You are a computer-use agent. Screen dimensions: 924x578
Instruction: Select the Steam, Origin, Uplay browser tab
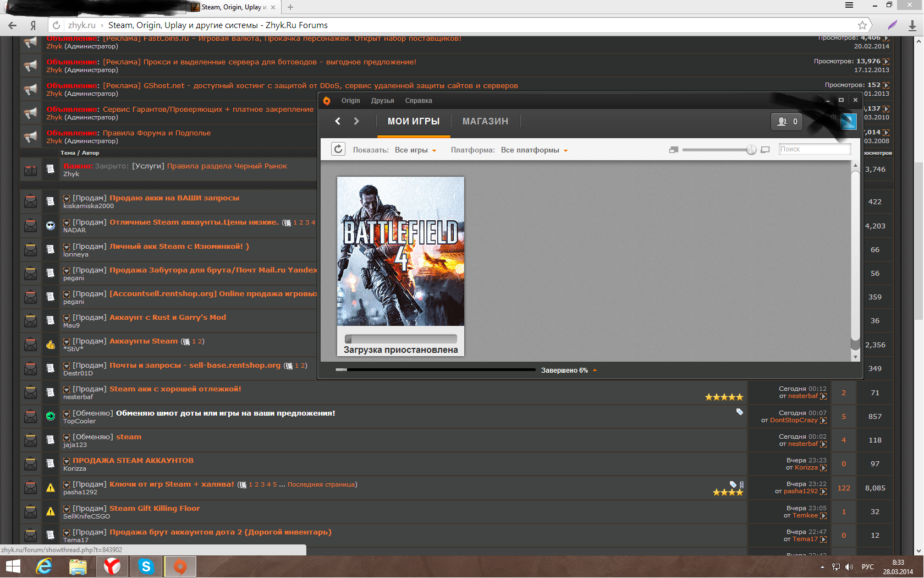pos(233,7)
